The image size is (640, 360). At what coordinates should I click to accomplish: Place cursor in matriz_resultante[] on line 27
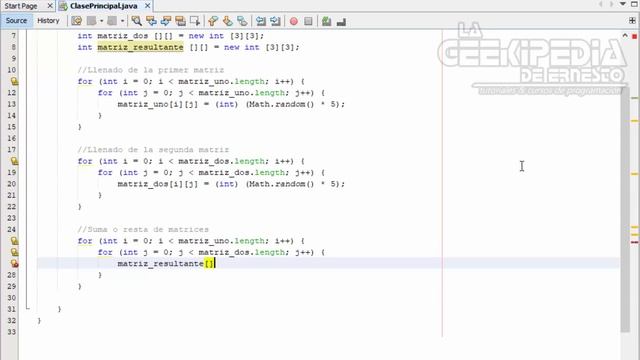(166, 264)
